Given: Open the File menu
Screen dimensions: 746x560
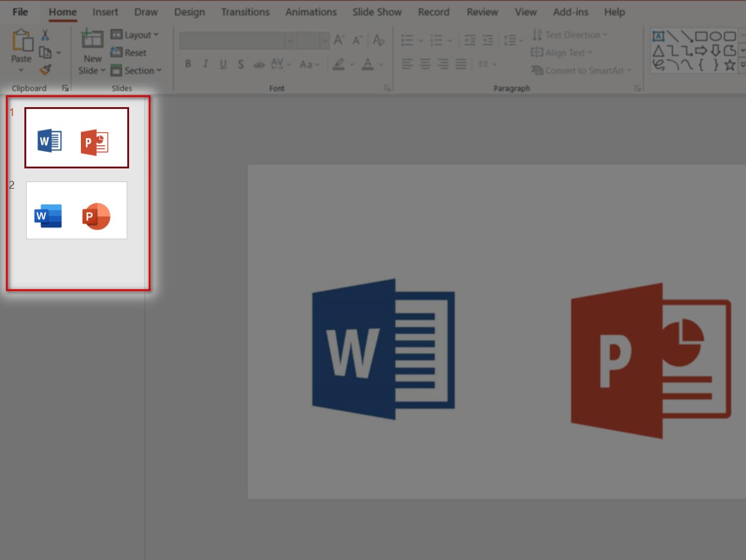Looking at the screenshot, I should (x=20, y=12).
